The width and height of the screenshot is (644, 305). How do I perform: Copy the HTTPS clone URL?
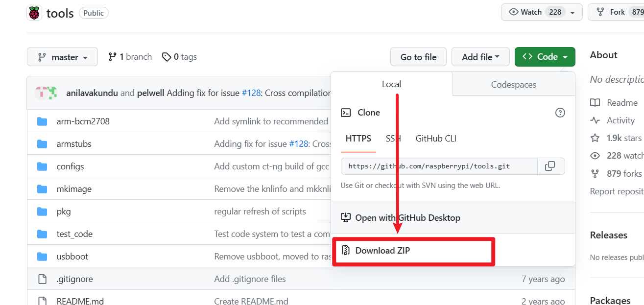point(550,166)
